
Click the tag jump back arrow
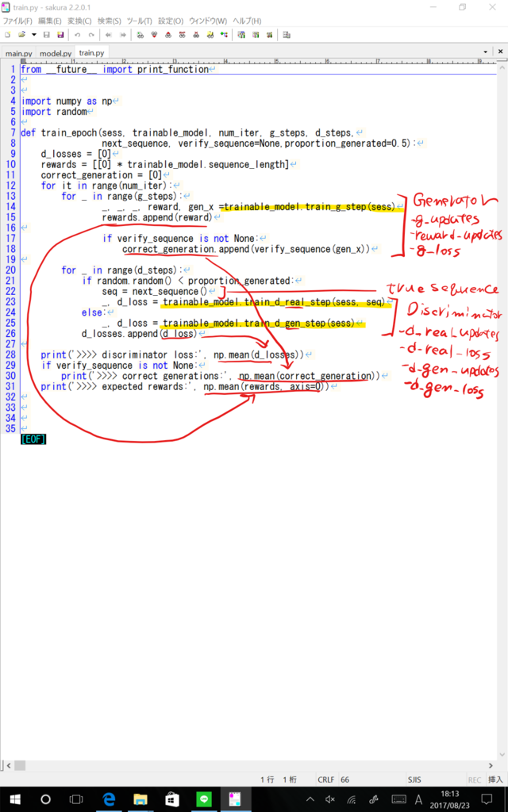tap(108, 35)
